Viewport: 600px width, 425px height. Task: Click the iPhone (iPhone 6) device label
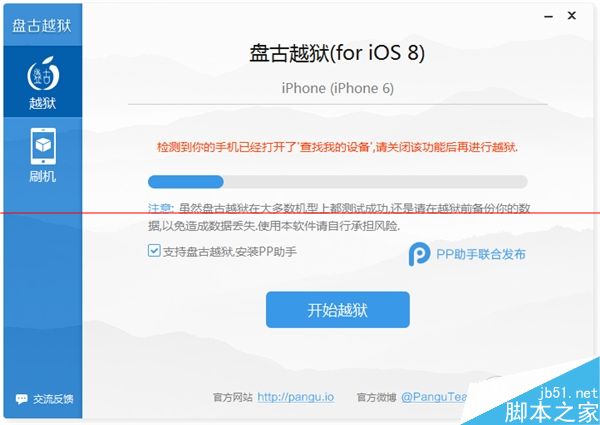click(x=338, y=88)
